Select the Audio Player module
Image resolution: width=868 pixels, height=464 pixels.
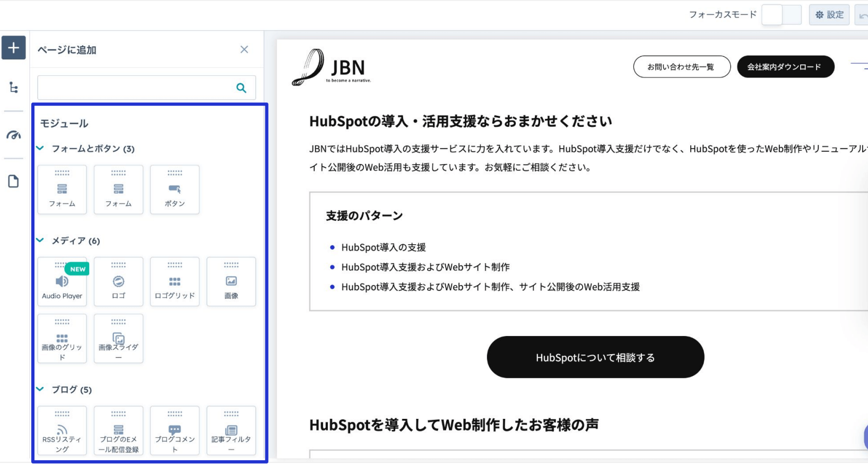(62, 281)
